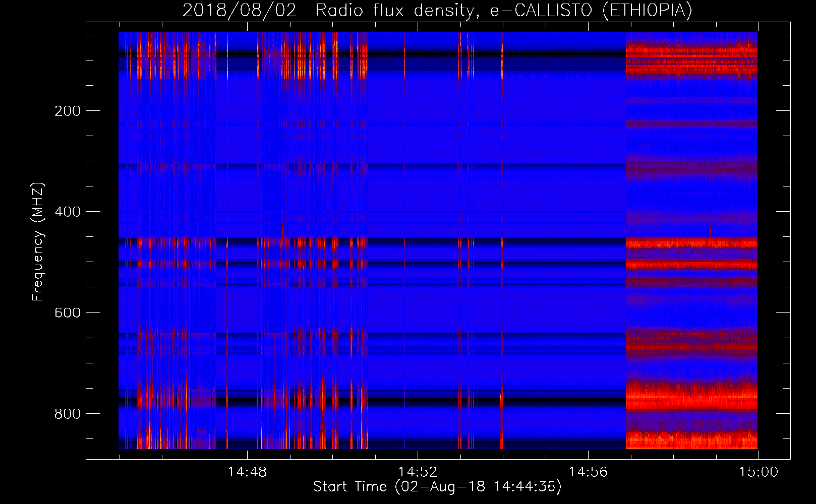Click the 14:48 time tick label
Image resolution: width=816 pixels, height=504 pixels.
coord(247,472)
